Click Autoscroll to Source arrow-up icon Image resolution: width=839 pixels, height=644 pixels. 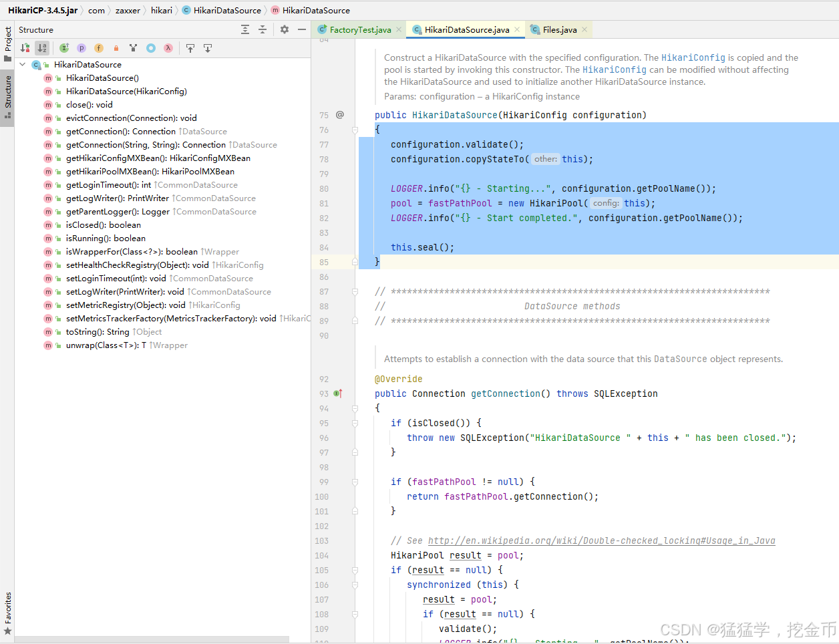pos(190,48)
